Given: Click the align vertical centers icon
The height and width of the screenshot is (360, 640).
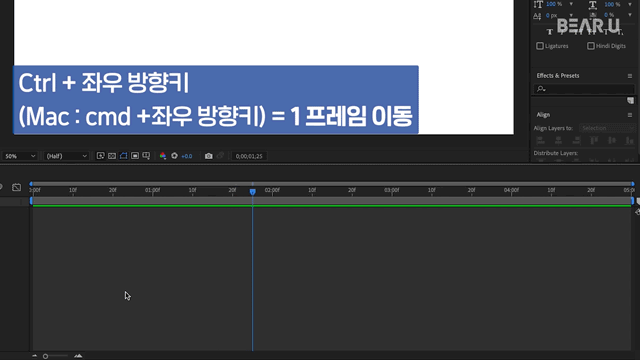Looking at the screenshot, I should click(x=612, y=141).
